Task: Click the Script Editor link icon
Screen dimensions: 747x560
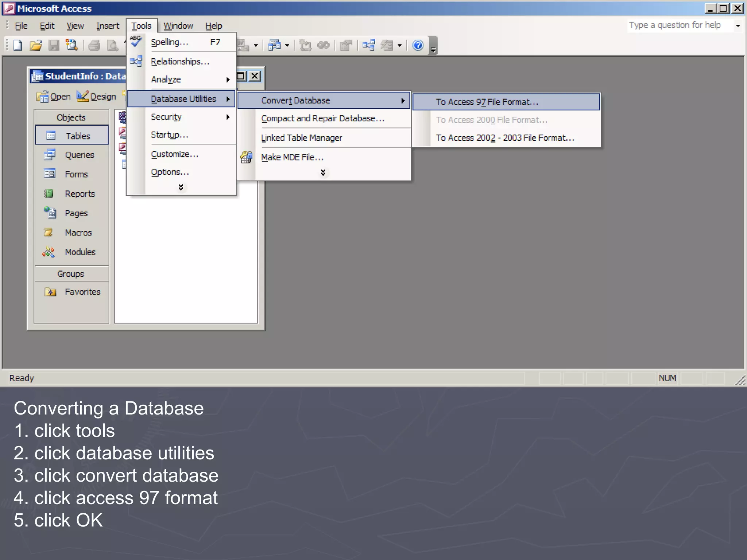Action: tap(324, 45)
